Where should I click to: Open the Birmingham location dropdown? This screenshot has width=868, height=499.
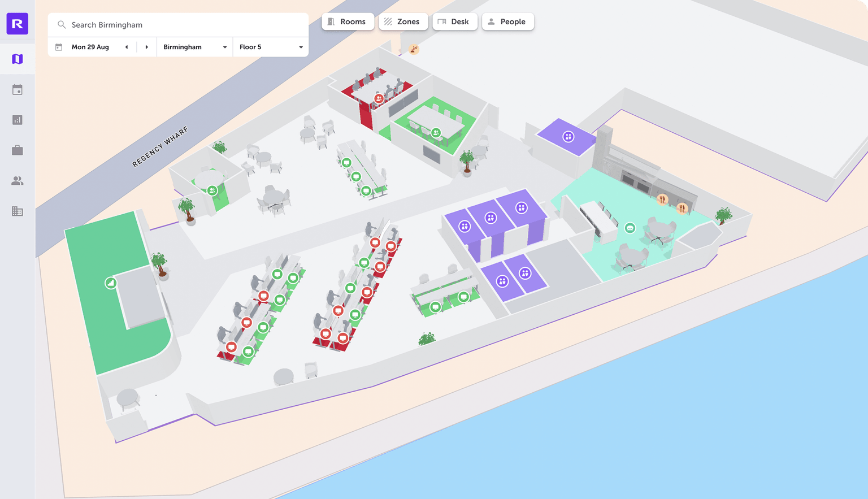tap(194, 47)
